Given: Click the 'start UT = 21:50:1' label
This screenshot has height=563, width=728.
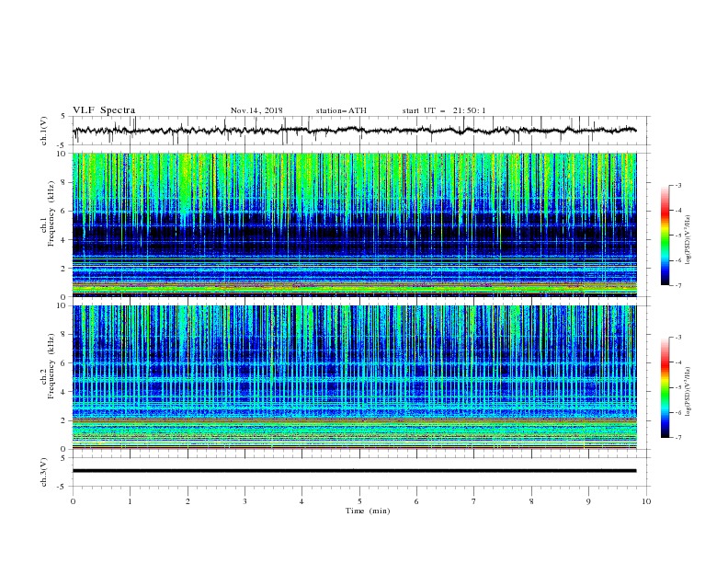Looking at the screenshot, I should tap(444, 110).
